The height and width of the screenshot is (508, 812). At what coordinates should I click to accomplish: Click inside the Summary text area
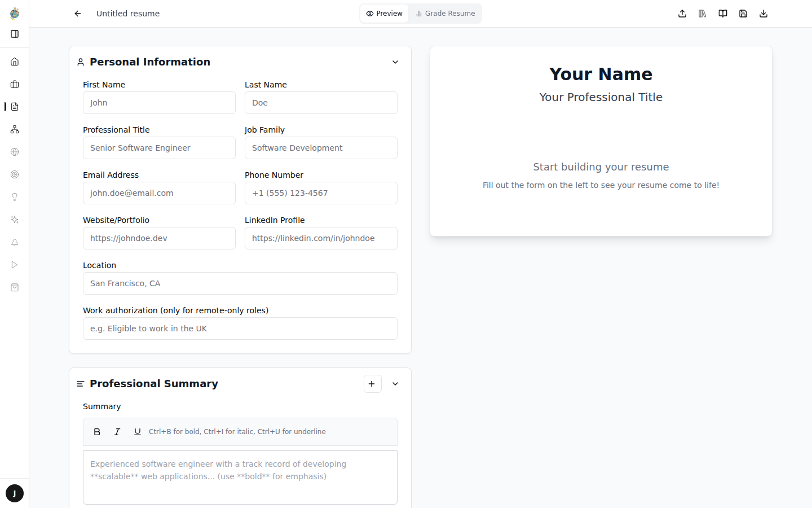pos(240,478)
